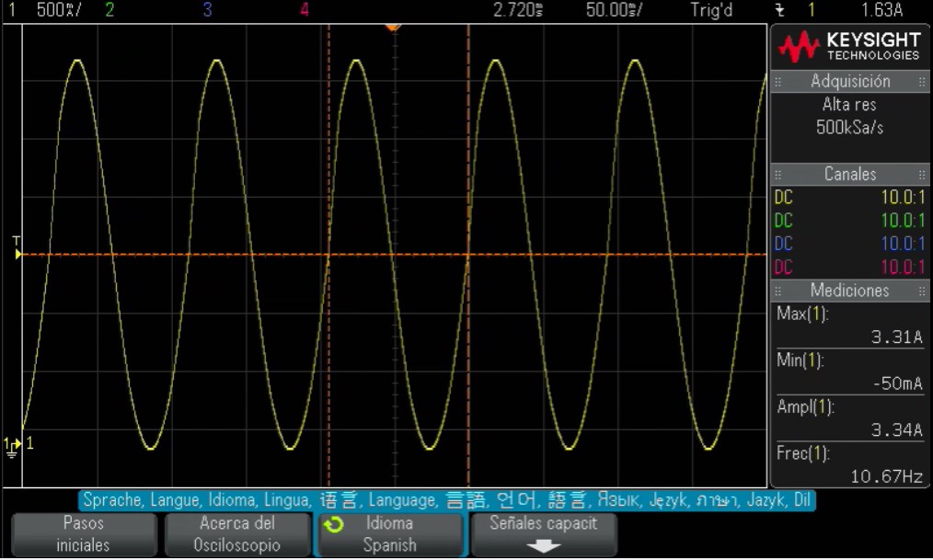Click the yellow DC 10.0:1 channel row

849,198
